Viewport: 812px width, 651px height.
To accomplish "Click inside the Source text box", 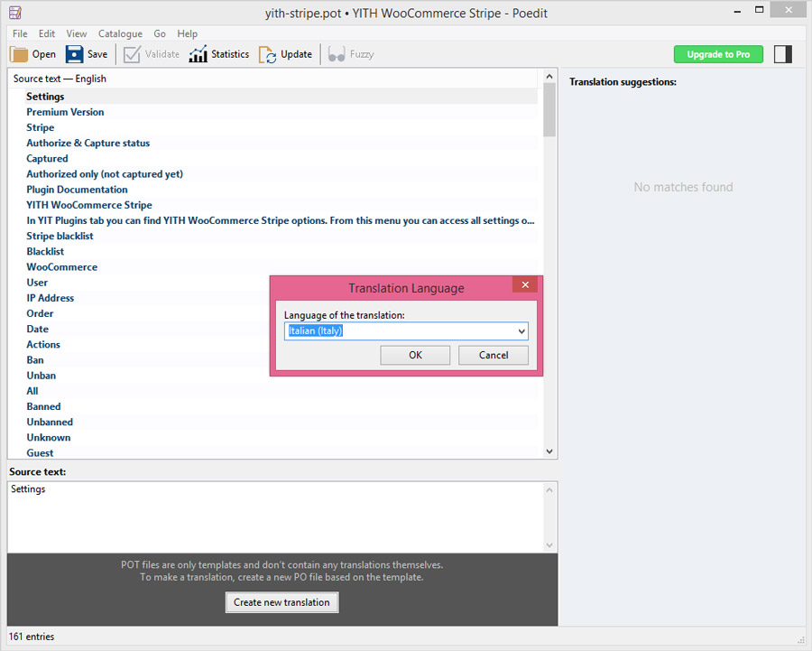I will tap(275, 516).
